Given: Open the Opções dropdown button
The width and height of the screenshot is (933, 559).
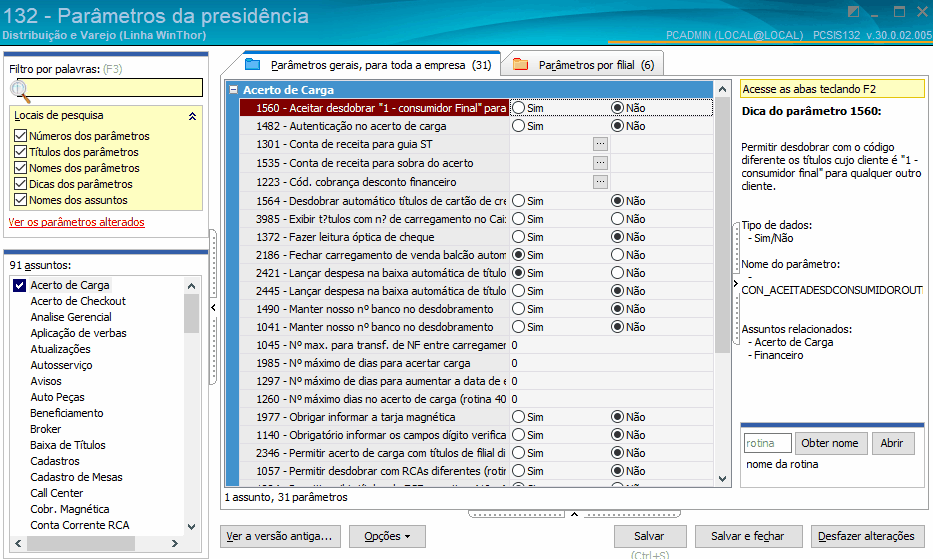Looking at the screenshot, I should pyautogui.click(x=387, y=536).
